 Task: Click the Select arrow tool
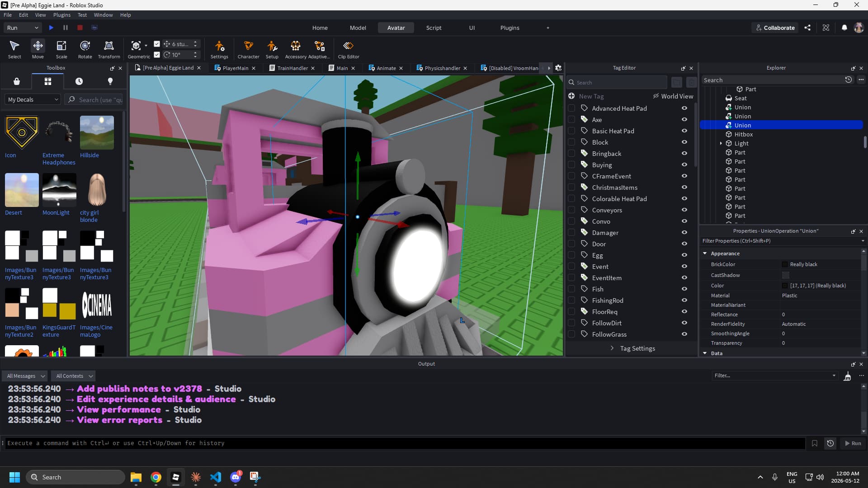[14, 49]
